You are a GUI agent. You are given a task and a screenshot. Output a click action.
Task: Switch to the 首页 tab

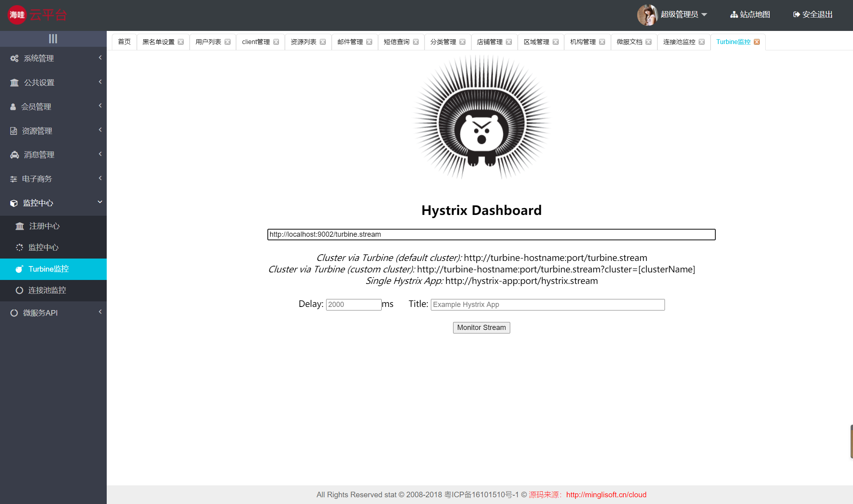pyautogui.click(x=124, y=42)
